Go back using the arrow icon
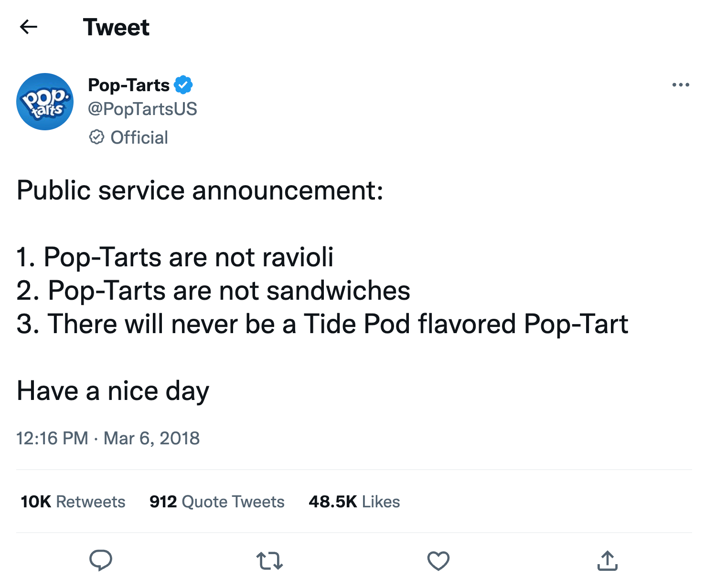The image size is (705, 588). tap(29, 27)
